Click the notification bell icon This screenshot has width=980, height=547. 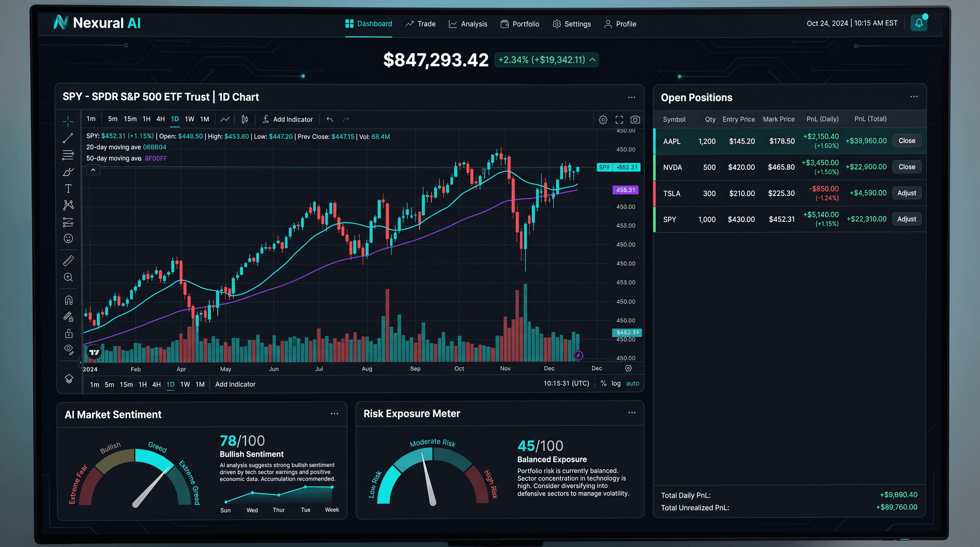click(919, 23)
